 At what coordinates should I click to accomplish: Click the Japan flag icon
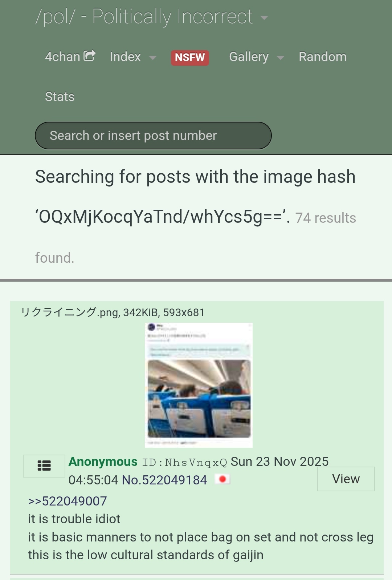point(222,479)
